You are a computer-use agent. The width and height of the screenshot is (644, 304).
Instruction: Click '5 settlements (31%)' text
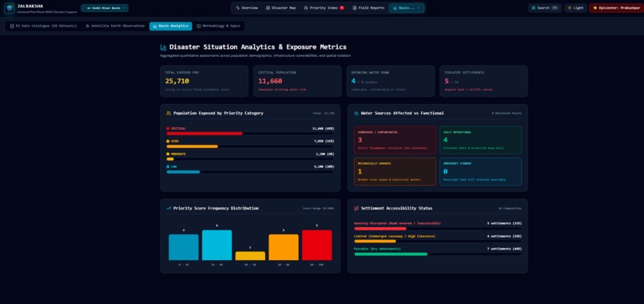(504, 223)
